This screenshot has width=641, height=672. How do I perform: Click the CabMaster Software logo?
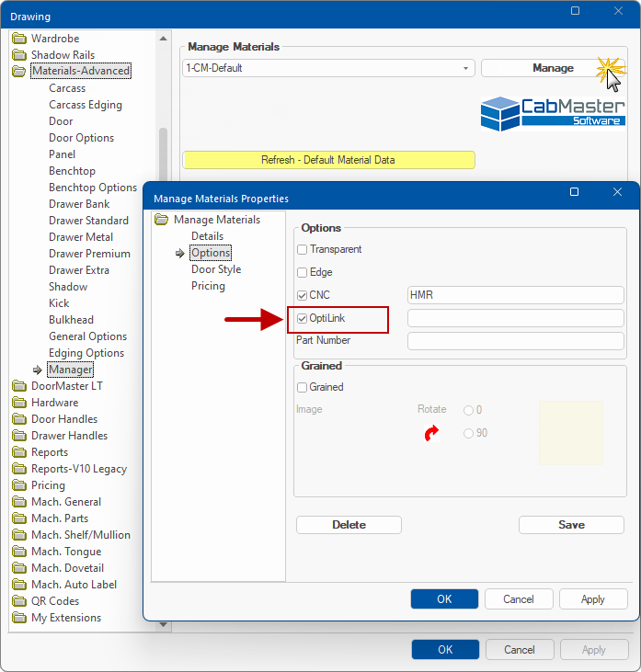(x=552, y=112)
